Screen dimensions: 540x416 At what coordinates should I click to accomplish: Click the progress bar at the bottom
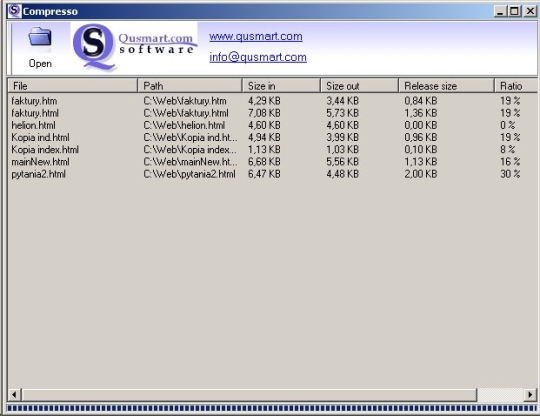click(x=272, y=408)
